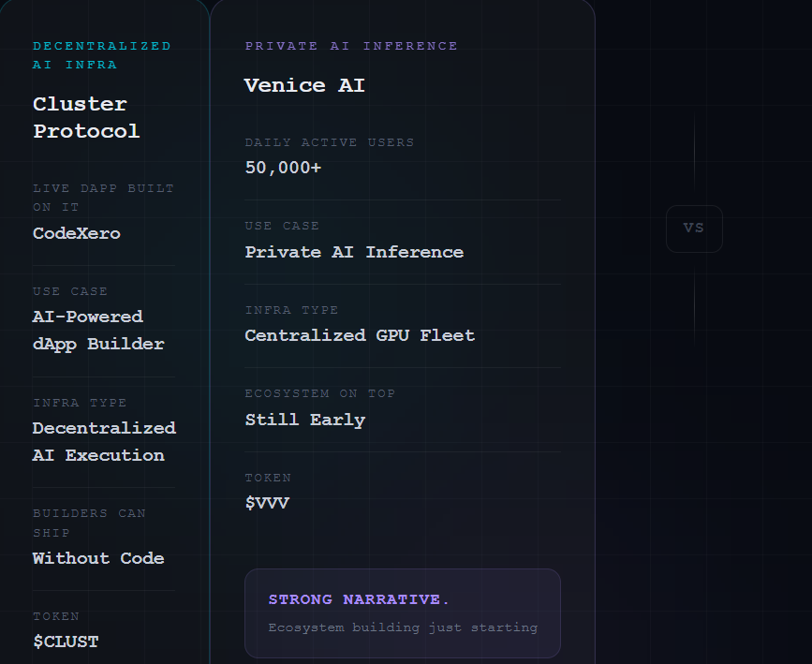Select the 'Still Early' value
The image size is (812, 664).
[305, 421]
